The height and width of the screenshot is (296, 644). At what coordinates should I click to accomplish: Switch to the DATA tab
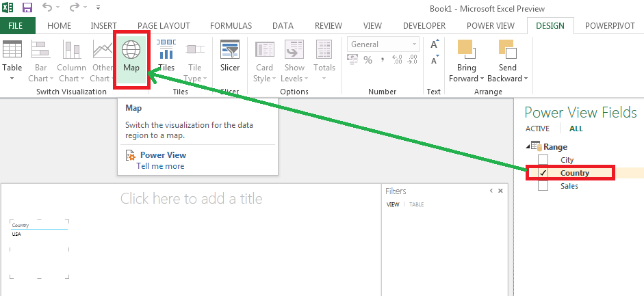[283, 25]
